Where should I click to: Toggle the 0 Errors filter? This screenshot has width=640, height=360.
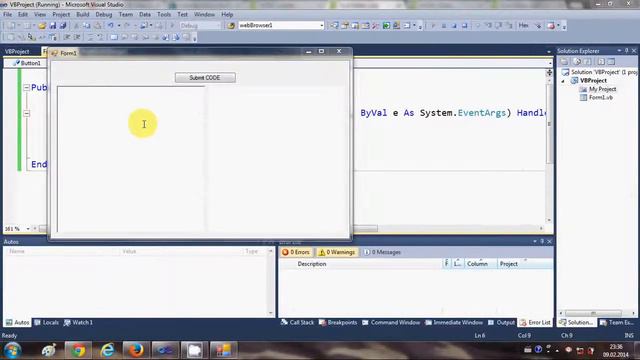click(x=296, y=252)
